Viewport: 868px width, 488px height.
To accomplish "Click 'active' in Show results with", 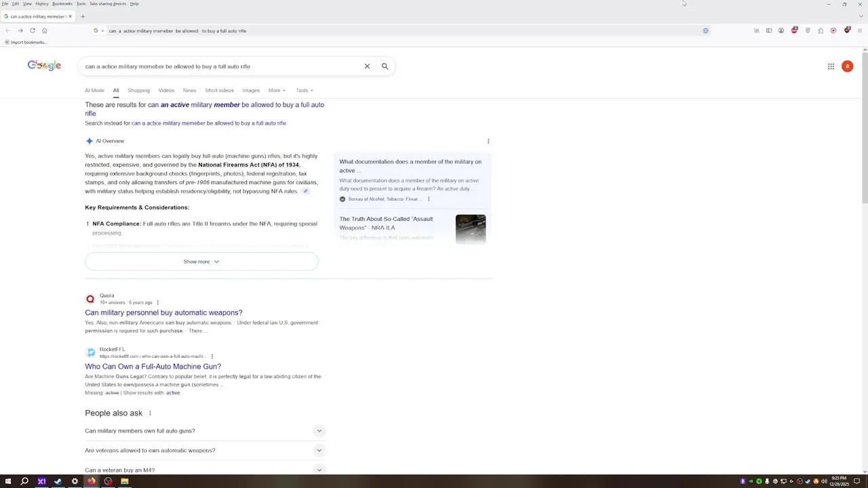I will pyautogui.click(x=173, y=393).
